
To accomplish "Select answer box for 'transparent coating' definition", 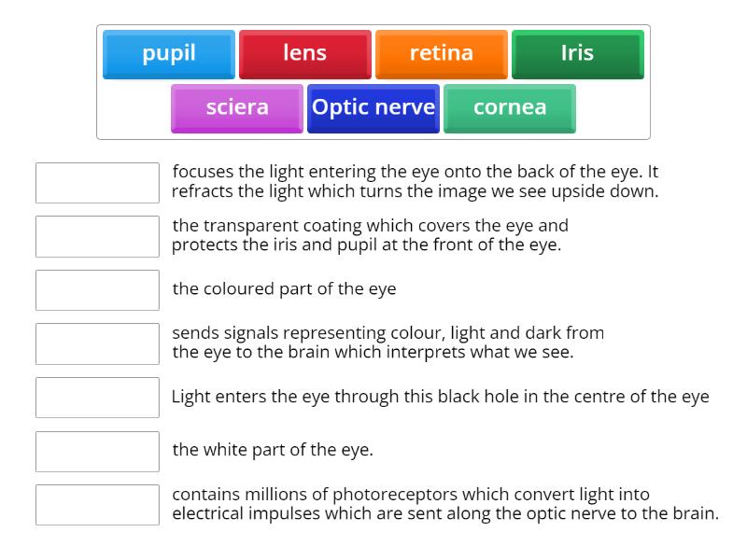I will click(97, 236).
